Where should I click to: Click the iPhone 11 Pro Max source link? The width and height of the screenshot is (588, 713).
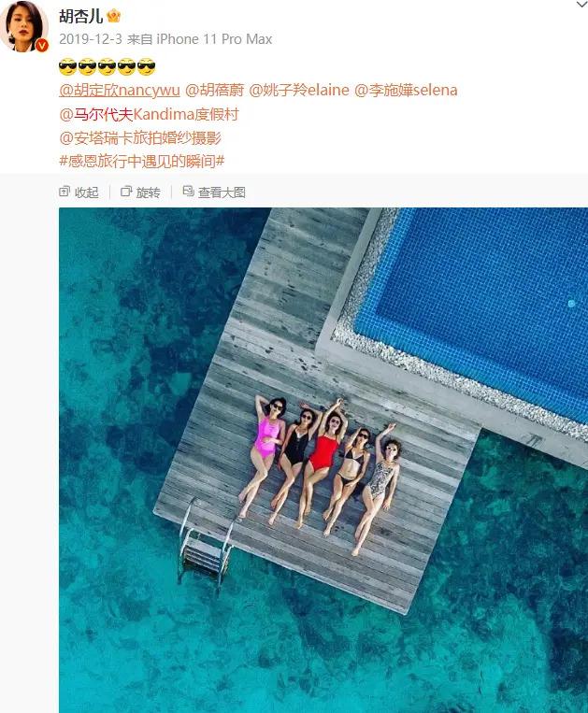point(214,39)
